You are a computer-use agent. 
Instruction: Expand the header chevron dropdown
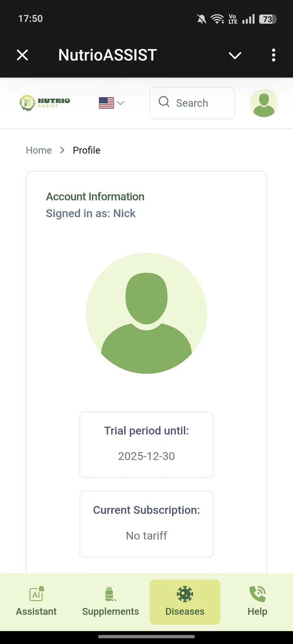coord(235,55)
